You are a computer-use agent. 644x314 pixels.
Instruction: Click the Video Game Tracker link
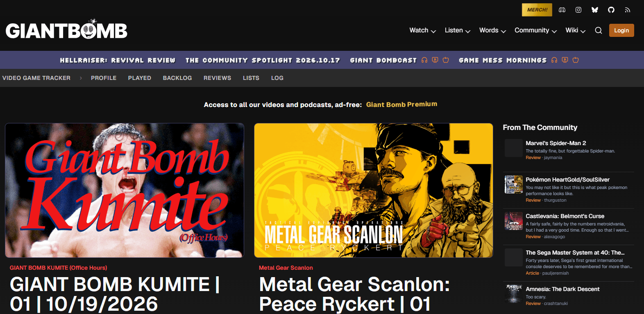[x=36, y=78]
